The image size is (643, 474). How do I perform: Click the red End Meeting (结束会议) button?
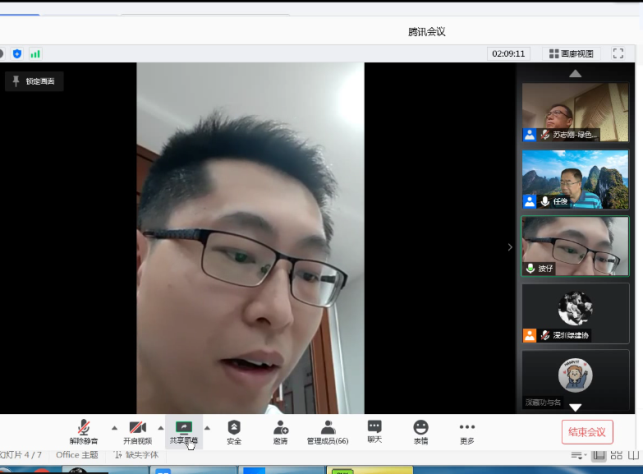click(x=587, y=432)
